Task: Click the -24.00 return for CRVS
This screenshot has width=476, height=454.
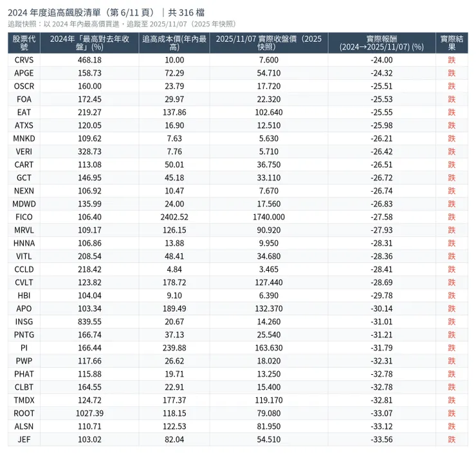Action: coord(381,60)
